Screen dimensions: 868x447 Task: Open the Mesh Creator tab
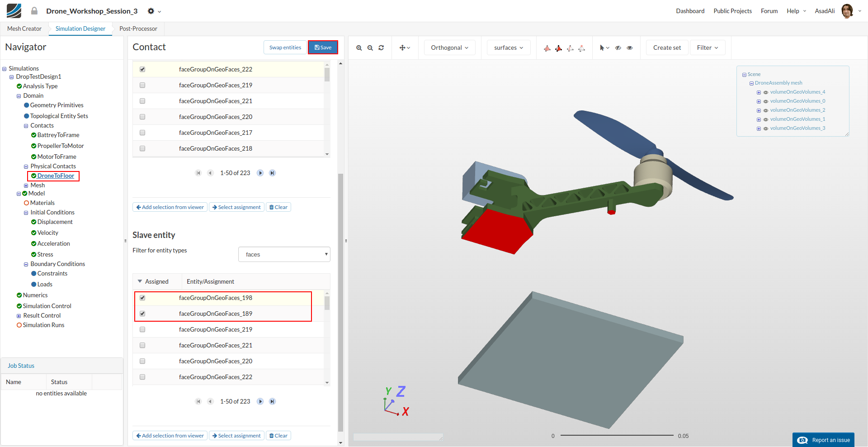(24, 29)
